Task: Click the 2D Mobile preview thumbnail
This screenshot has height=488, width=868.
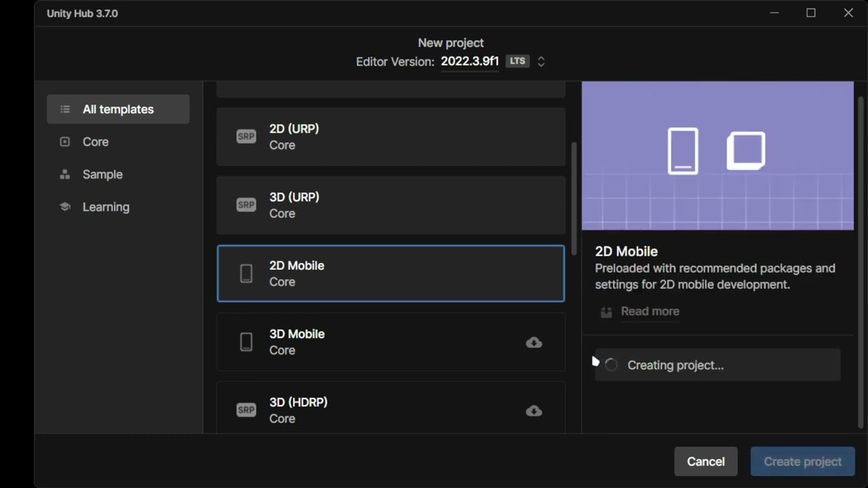Action: [x=717, y=156]
